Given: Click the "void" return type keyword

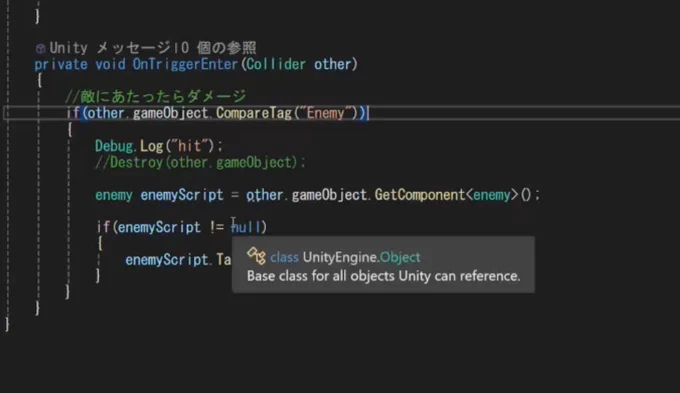Looking at the screenshot, I should point(110,65).
